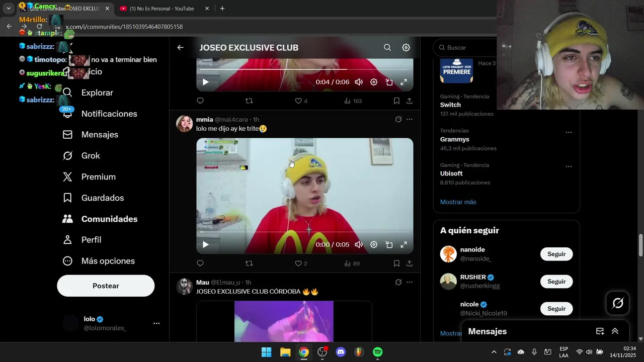Play the mmia post video

205,244
